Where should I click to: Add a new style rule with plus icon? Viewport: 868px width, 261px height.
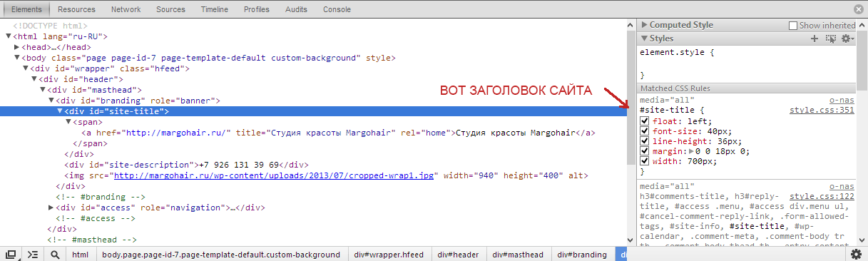[x=814, y=39]
